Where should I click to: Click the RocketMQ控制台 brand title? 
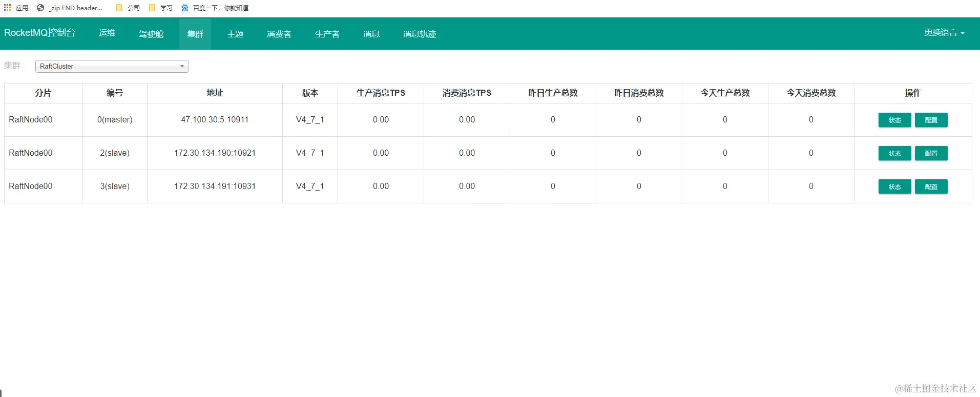40,33
